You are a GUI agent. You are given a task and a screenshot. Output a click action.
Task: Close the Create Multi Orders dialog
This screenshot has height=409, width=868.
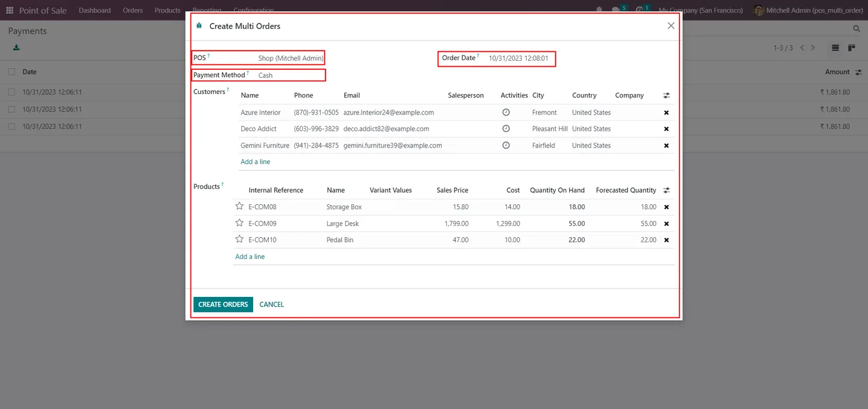point(671,26)
